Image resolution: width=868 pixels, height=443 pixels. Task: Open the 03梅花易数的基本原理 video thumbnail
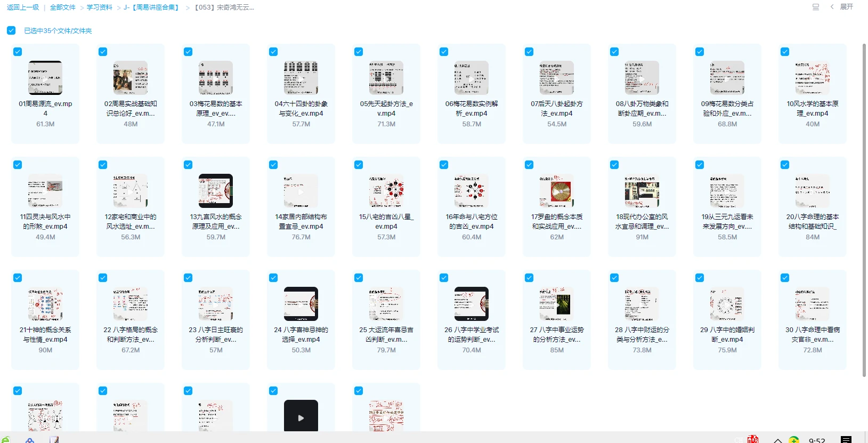coord(216,78)
